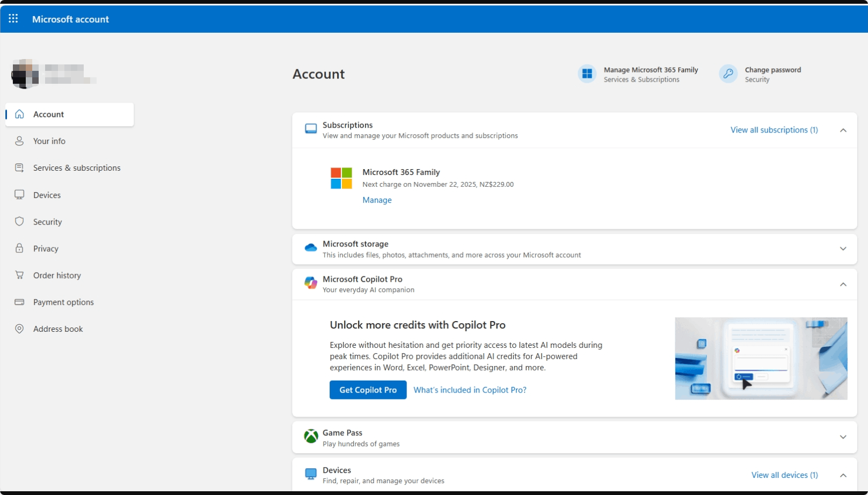Expand the Microsoft storage section
Viewport: 868px width, 495px height.
tap(843, 249)
